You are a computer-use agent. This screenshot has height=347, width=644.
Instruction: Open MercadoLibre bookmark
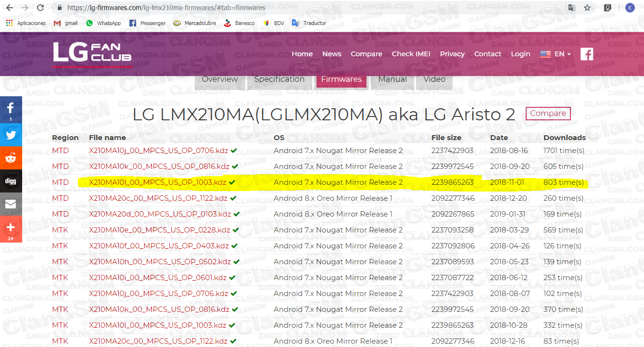[195, 23]
